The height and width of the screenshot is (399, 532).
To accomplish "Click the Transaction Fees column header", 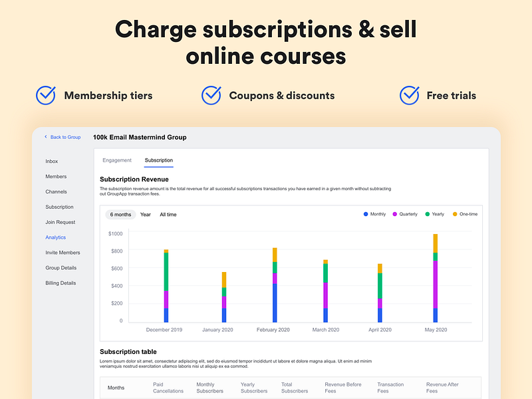I will click(x=390, y=388).
